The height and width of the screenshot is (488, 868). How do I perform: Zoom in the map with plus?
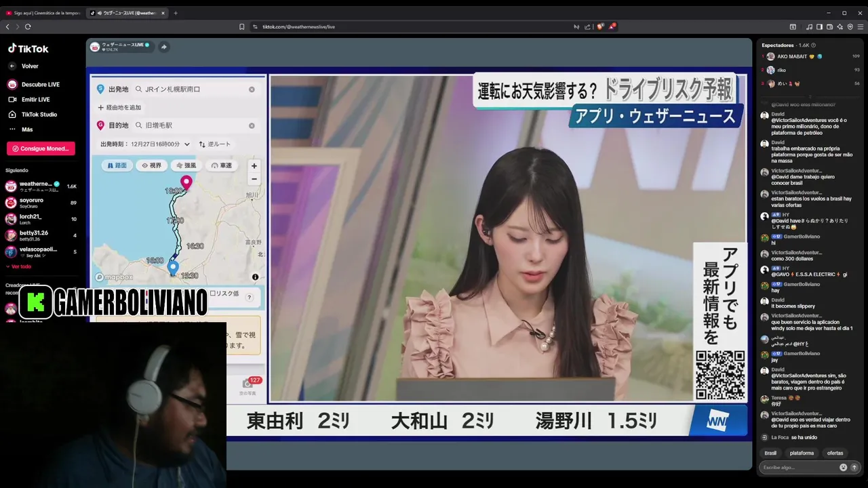[x=254, y=166]
